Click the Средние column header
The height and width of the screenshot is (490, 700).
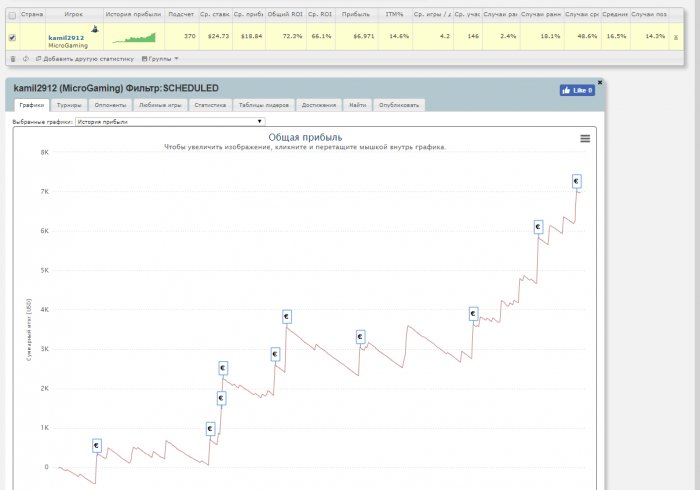tap(615, 14)
